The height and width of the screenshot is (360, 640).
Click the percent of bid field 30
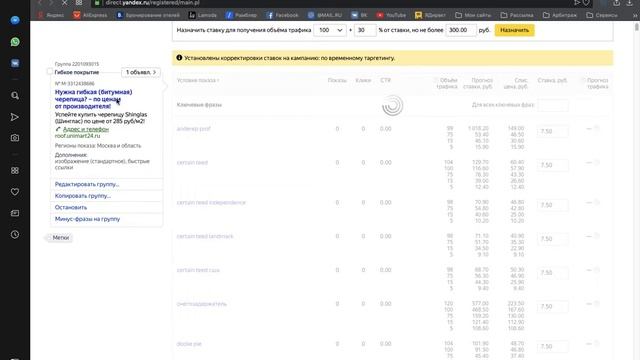(365, 30)
